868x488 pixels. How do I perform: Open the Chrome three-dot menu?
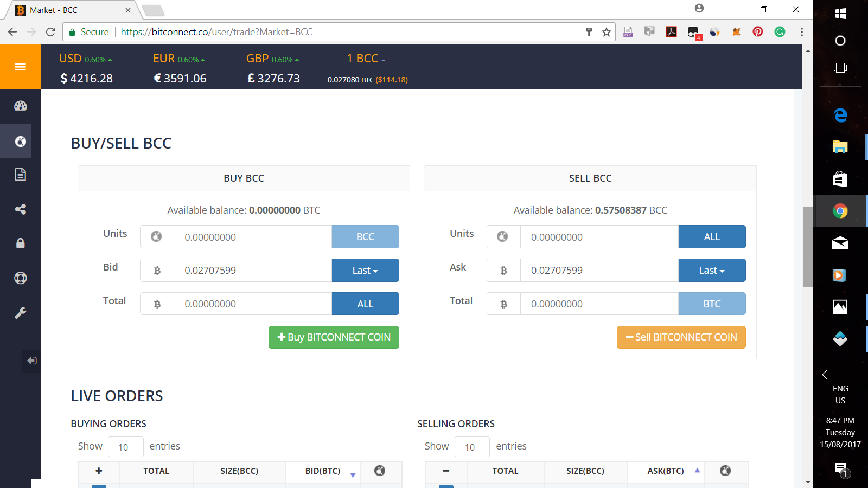point(802,32)
